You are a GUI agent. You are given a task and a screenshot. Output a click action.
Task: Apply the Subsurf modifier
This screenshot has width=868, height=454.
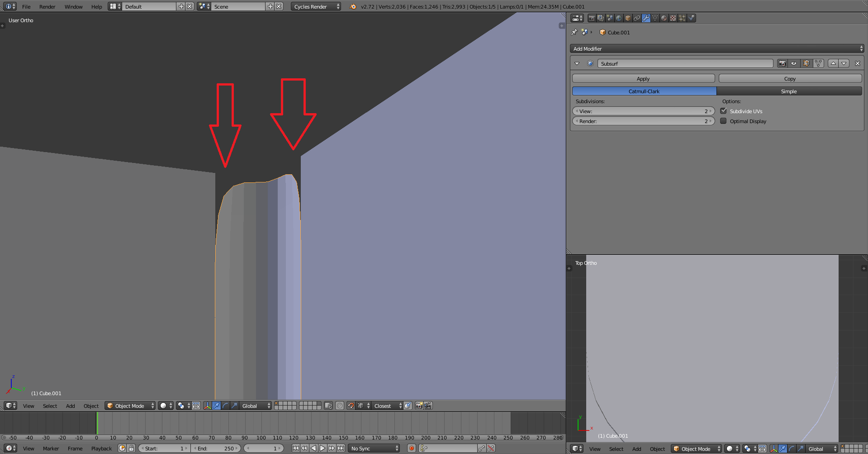[644, 78]
